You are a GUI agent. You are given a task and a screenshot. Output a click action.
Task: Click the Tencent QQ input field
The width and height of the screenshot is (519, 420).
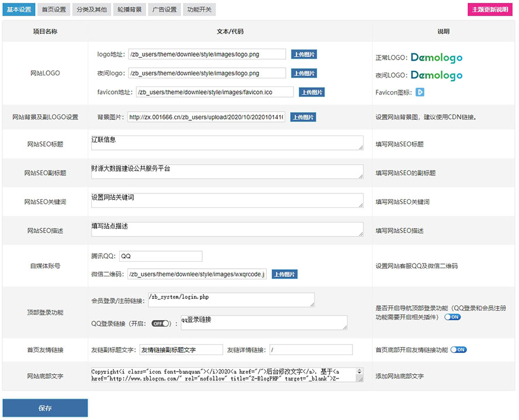(x=160, y=256)
